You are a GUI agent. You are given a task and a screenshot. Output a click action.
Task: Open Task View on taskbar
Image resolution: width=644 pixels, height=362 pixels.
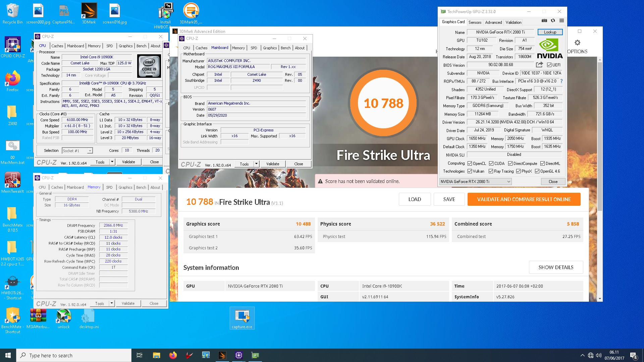point(140,355)
